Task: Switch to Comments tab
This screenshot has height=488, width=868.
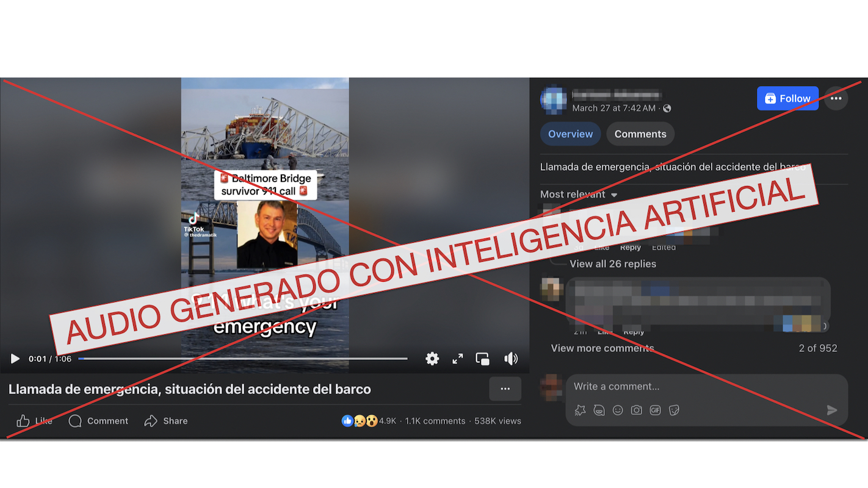Action: click(x=640, y=134)
